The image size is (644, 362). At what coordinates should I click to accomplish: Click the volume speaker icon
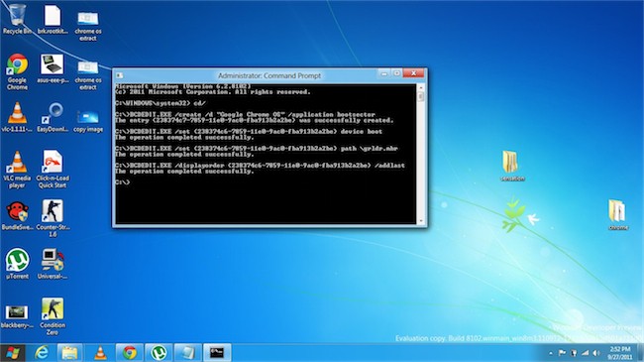pyautogui.click(x=596, y=353)
